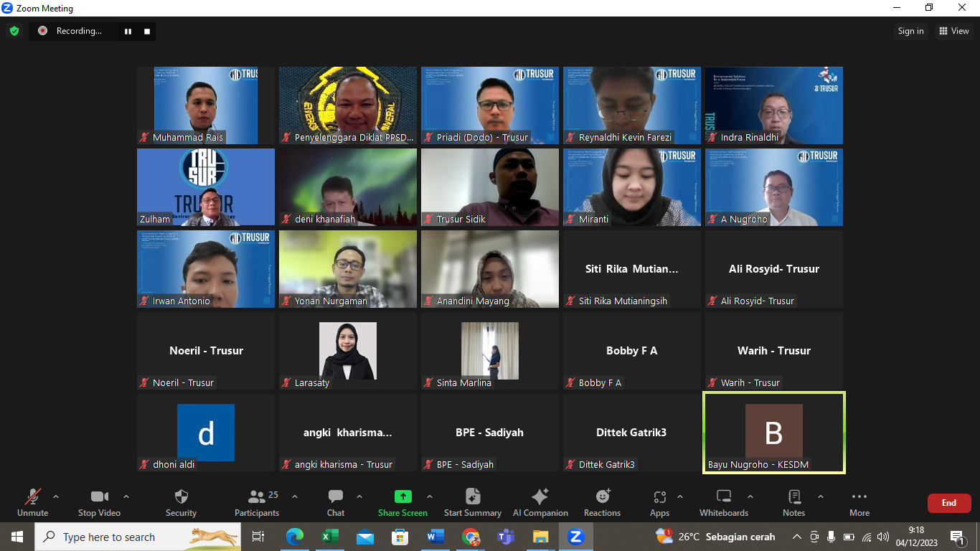Expand audio options arrow next to Unmute
Image resolution: width=980 pixels, height=551 pixels.
click(x=56, y=496)
